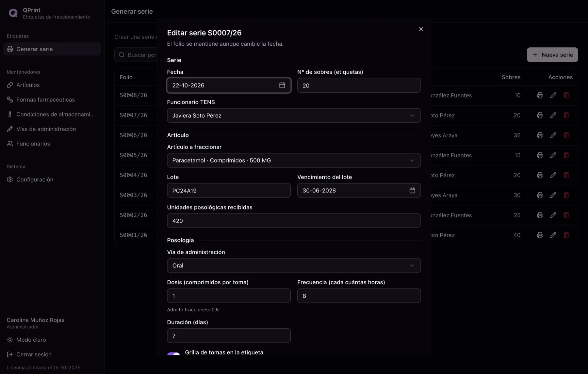Delete series S0005/26 with trash icon
The height and width of the screenshot is (374, 588).
point(566,155)
